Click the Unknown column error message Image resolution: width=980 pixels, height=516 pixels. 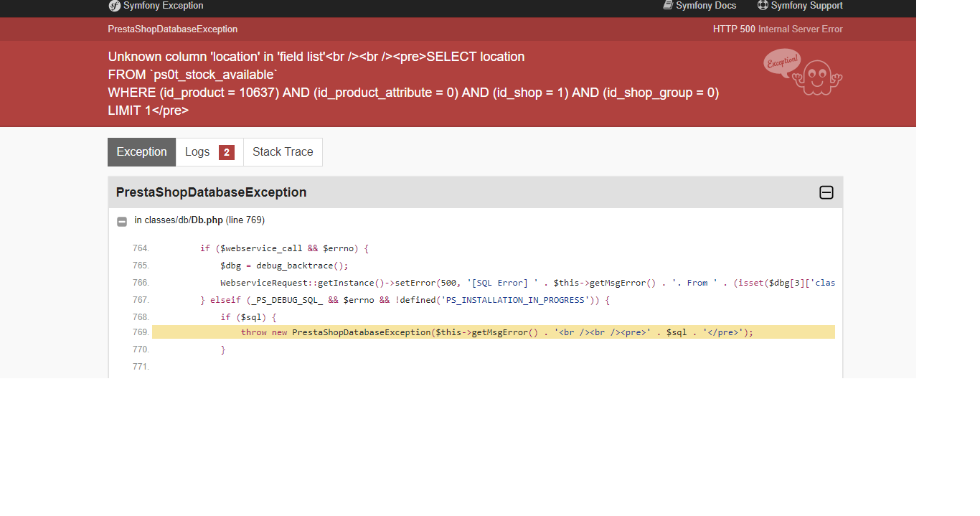[413, 83]
